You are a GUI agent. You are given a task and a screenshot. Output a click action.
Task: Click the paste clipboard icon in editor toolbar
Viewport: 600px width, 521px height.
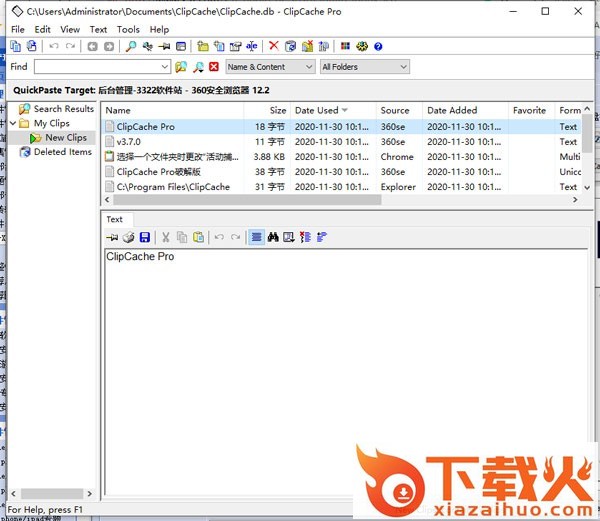[198, 237]
